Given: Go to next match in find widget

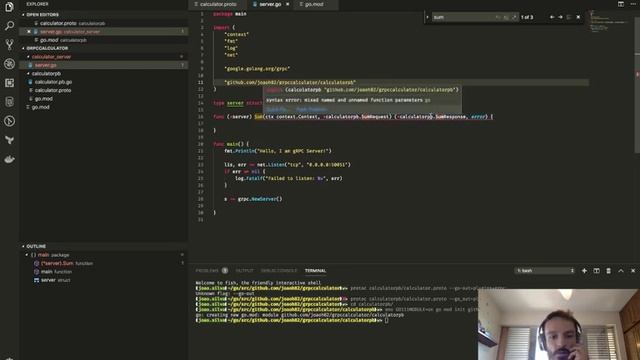Looking at the screenshot, I should click(560, 17).
